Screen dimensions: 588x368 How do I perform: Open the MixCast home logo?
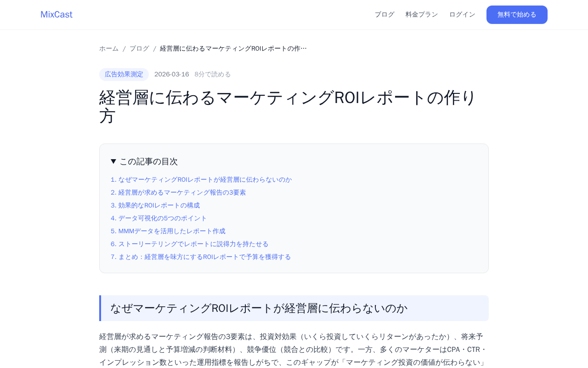57,14
